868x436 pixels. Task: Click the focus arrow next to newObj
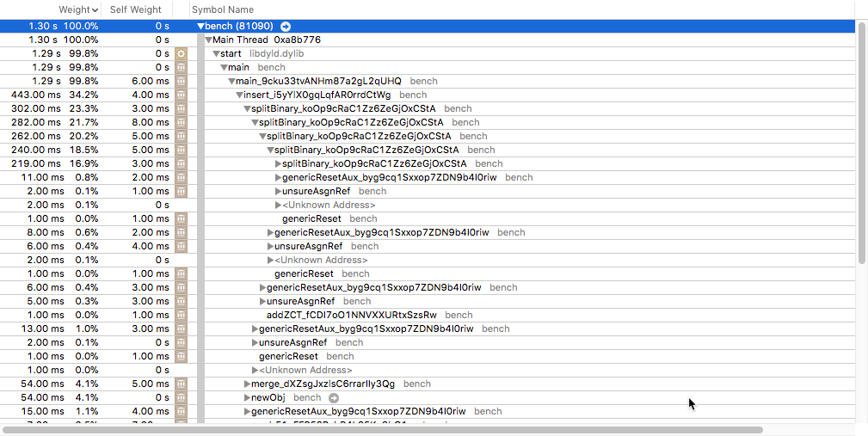[x=333, y=398]
